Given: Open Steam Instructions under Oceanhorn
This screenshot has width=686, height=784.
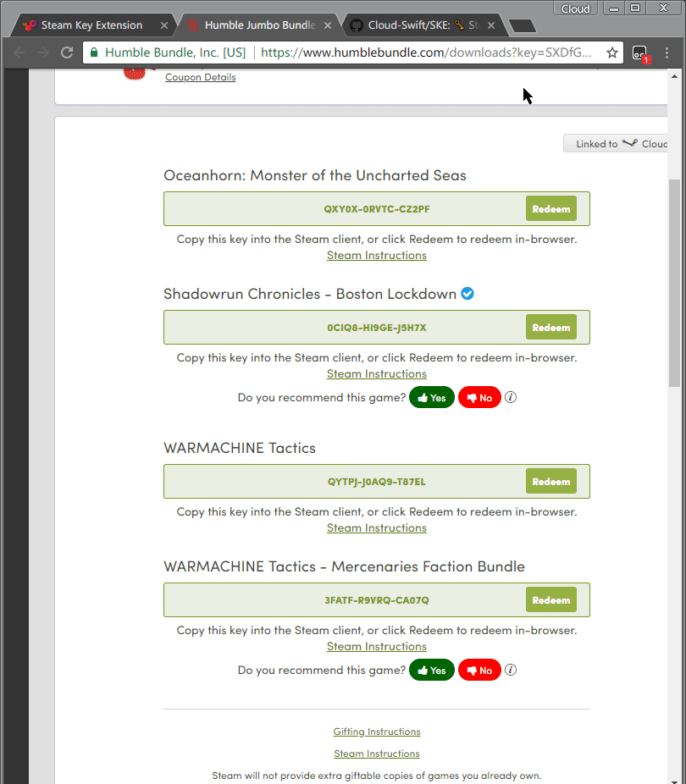Looking at the screenshot, I should 377,255.
